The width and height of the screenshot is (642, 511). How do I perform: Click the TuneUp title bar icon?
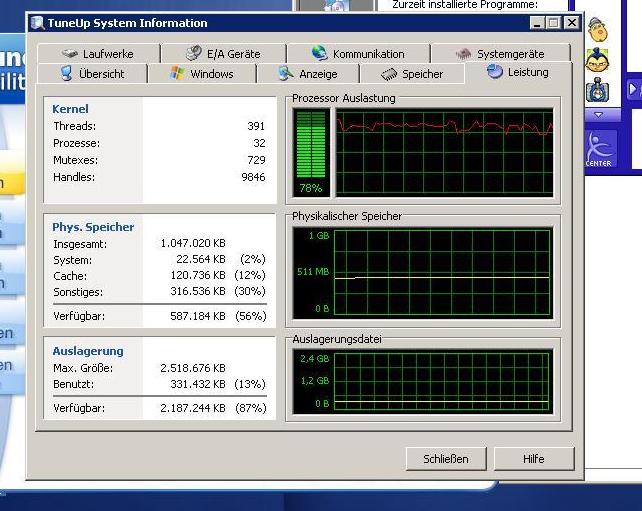tap(37, 23)
